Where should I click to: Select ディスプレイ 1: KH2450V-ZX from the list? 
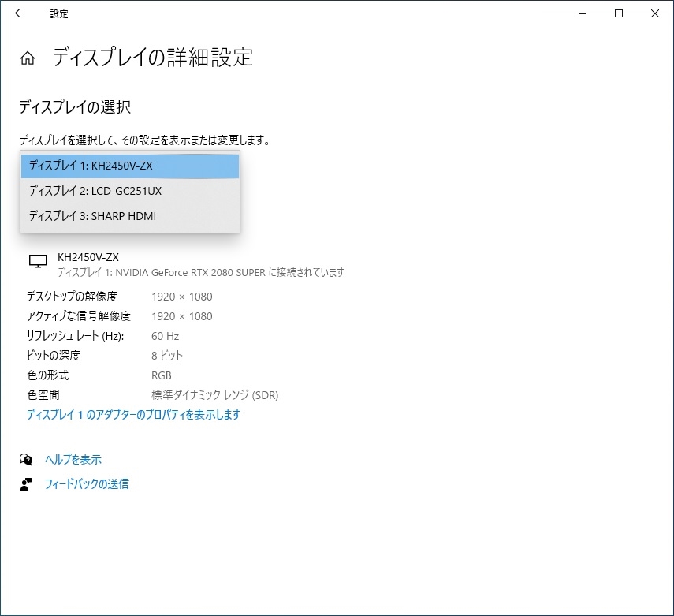130,166
